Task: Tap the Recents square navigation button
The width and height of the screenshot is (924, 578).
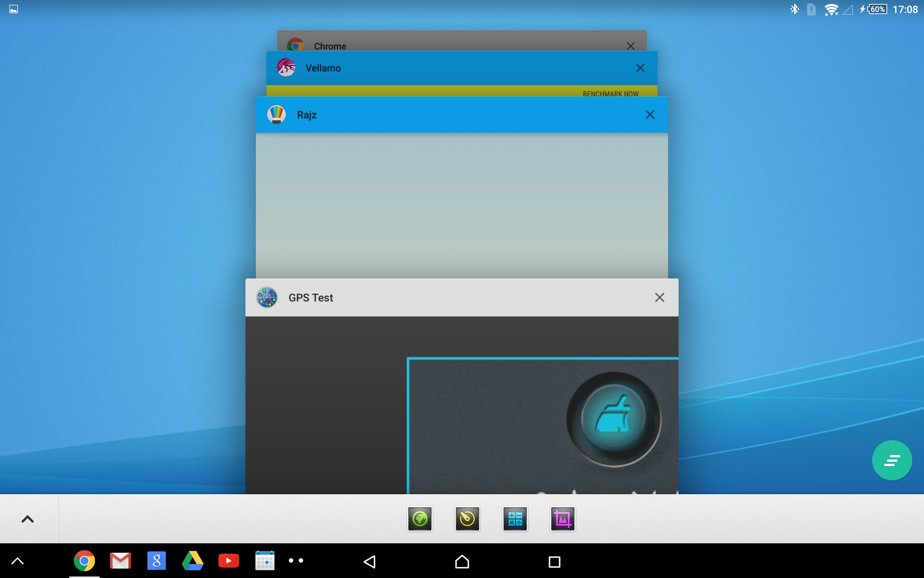Action: [x=554, y=561]
